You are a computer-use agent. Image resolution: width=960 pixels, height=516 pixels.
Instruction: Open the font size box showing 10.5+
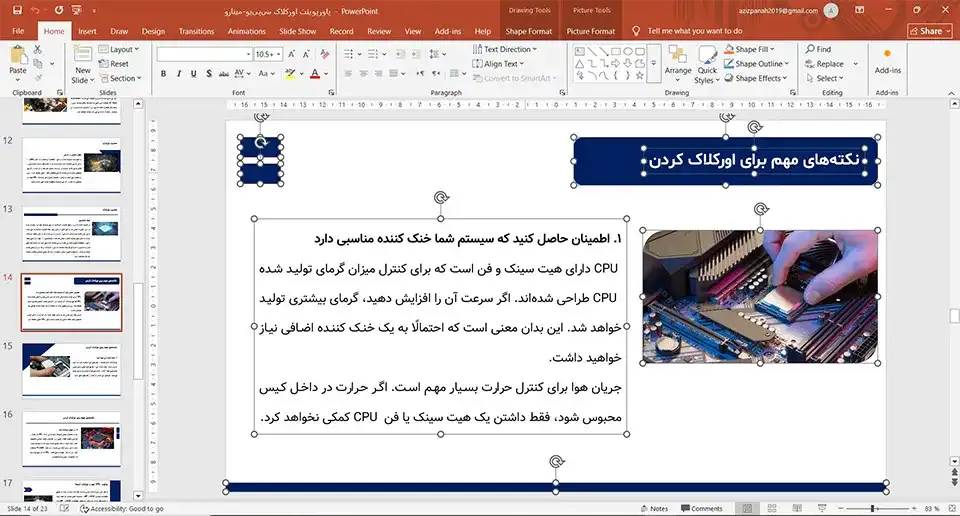click(x=268, y=54)
